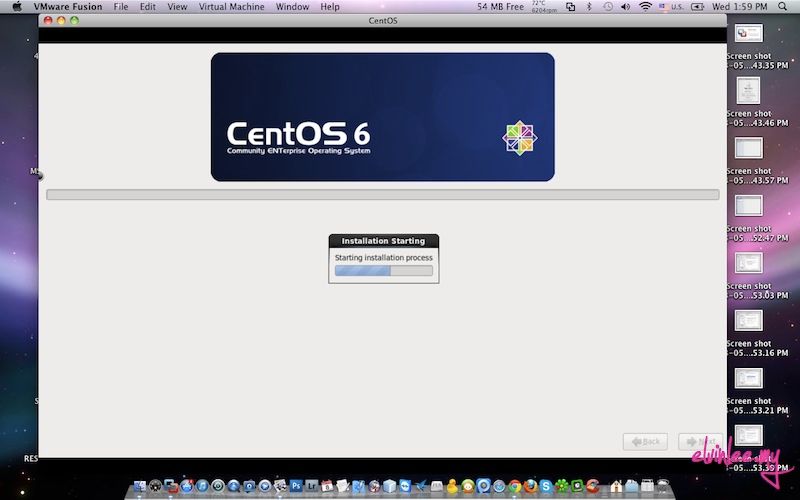The image size is (800, 500).
Task: Open the Help menu
Action: (x=330, y=7)
